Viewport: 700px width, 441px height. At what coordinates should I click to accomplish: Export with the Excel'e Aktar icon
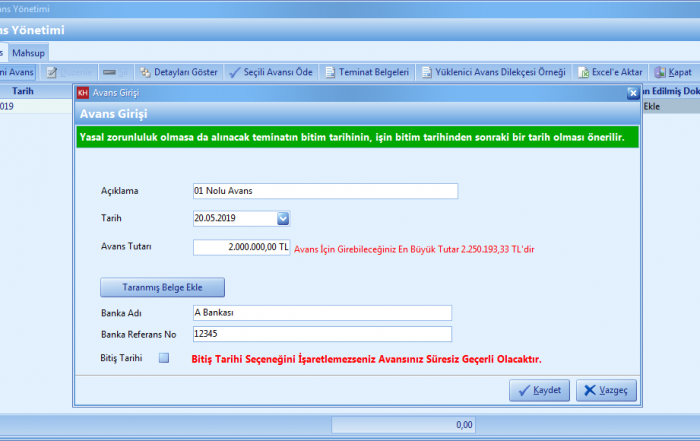[584, 72]
